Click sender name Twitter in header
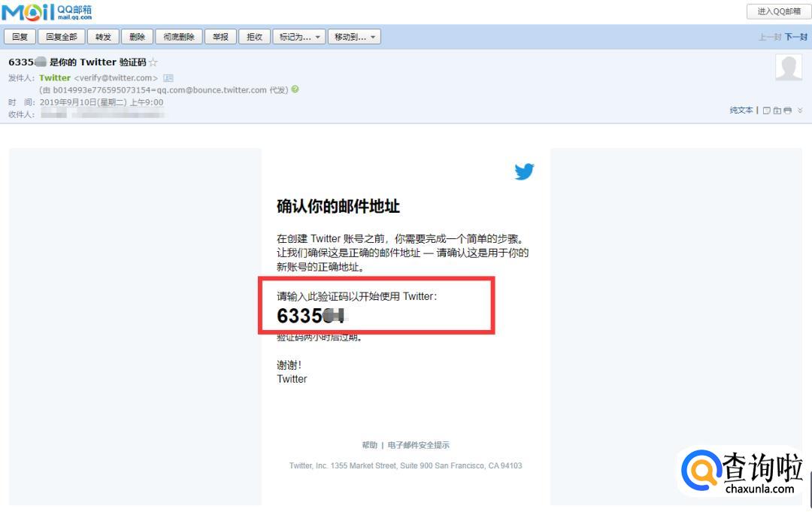Viewport: 812px width, 512px height. [55, 78]
